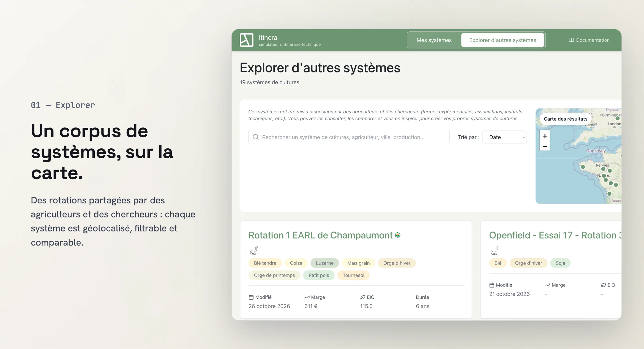Select the Colza tag
Screen dimensions: 644x349
(x=296, y=263)
